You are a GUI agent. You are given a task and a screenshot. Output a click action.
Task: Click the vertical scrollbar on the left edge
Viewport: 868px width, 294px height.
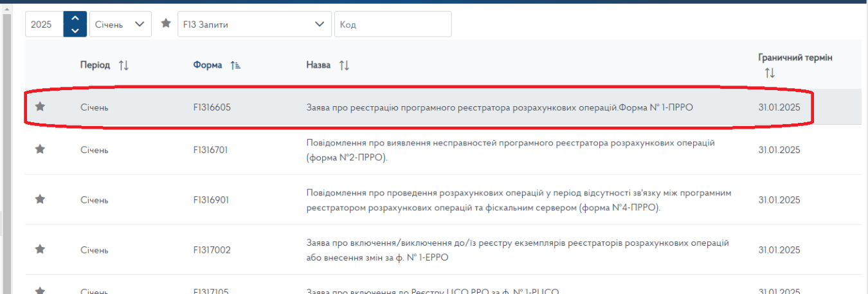pos(7,129)
